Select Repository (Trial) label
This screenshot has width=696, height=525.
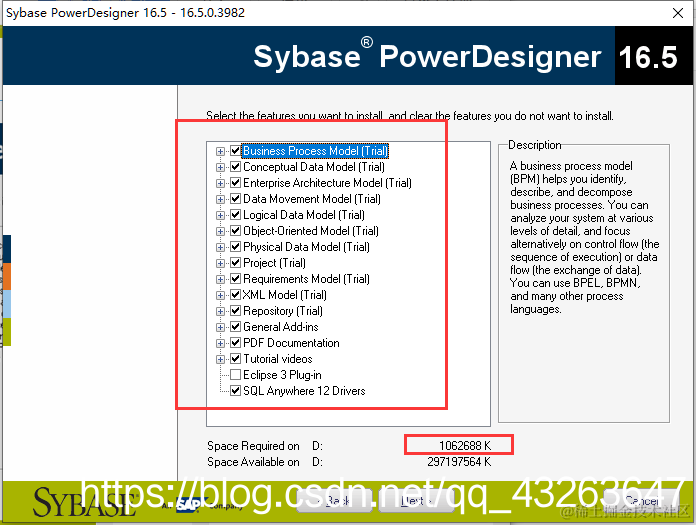tap(283, 311)
